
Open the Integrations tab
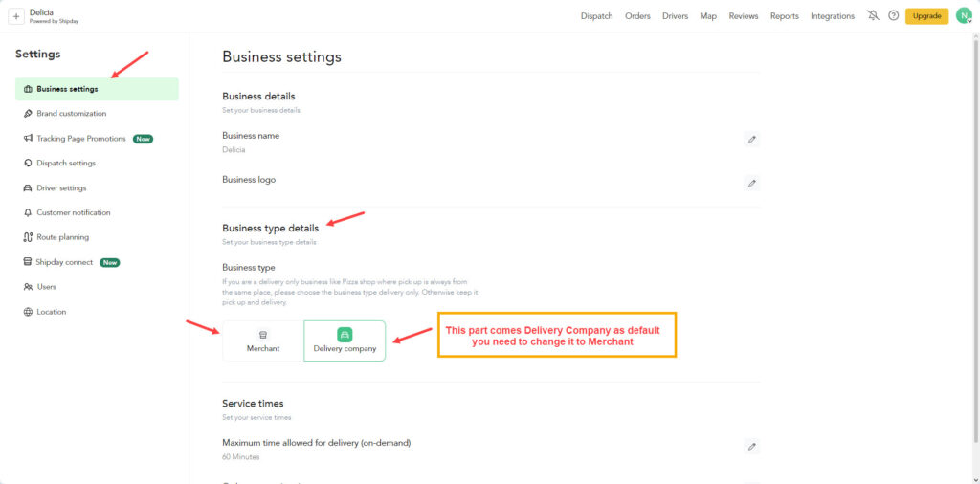pos(832,16)
